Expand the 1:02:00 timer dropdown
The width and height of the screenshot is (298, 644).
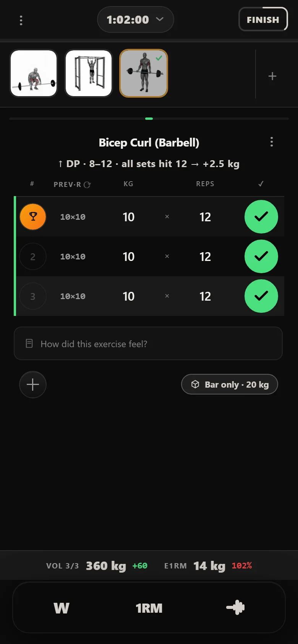(136, 19)
